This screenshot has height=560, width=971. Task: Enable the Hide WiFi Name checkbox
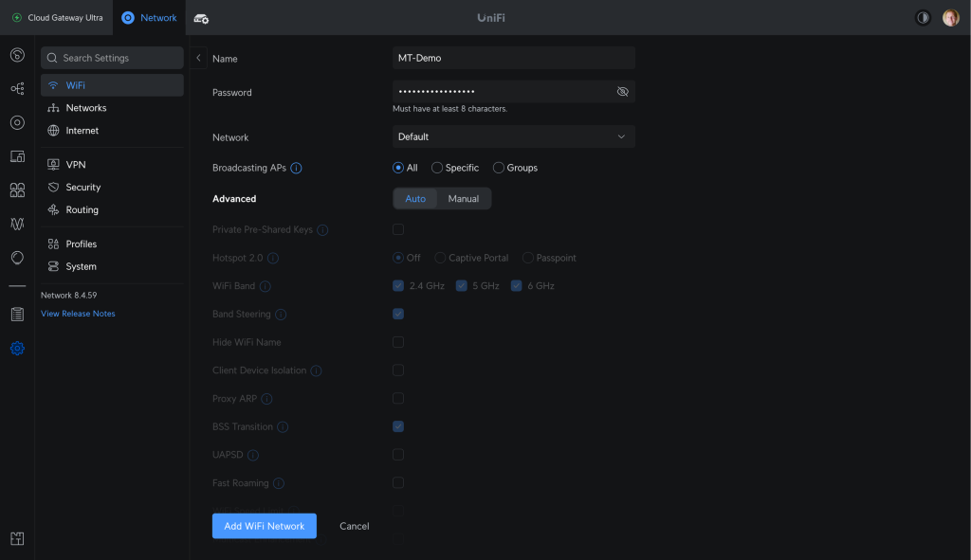[x=398, y=342]
